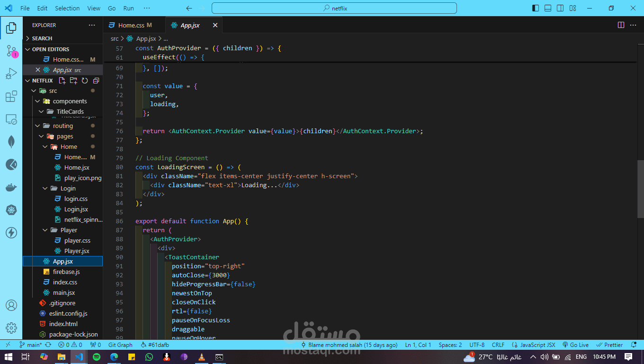Open the Selection menu
Screen dimensions: 644x364
tap(67, 8)
